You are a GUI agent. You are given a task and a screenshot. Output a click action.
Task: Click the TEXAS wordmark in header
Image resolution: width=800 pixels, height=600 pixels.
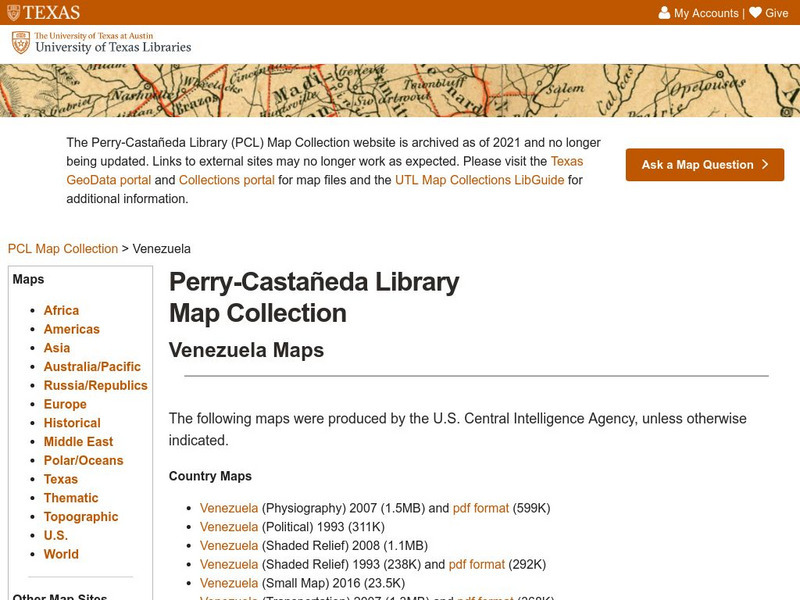[x=52, y=12]
